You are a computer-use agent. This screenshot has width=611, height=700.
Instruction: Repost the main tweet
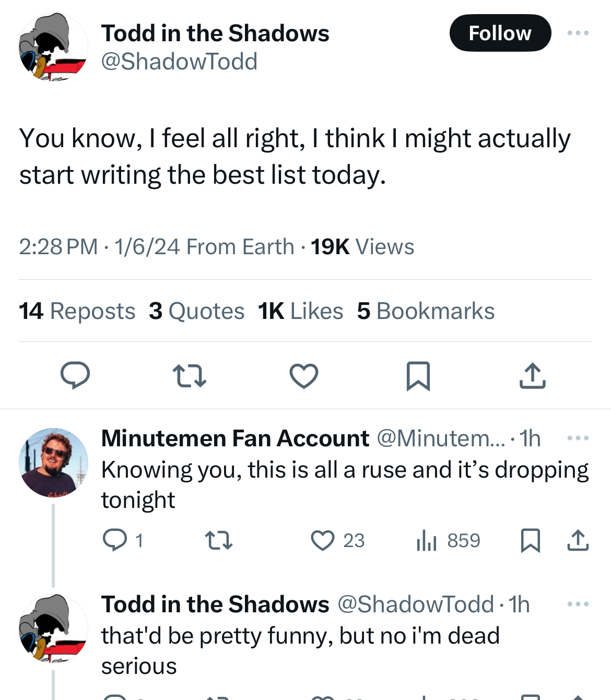189,376
